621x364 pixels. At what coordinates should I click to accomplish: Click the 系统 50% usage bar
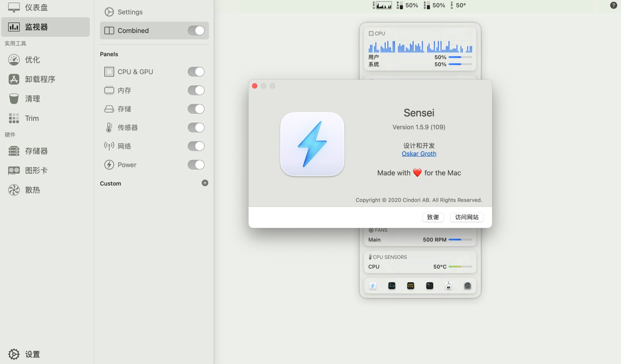pos(460,64)
